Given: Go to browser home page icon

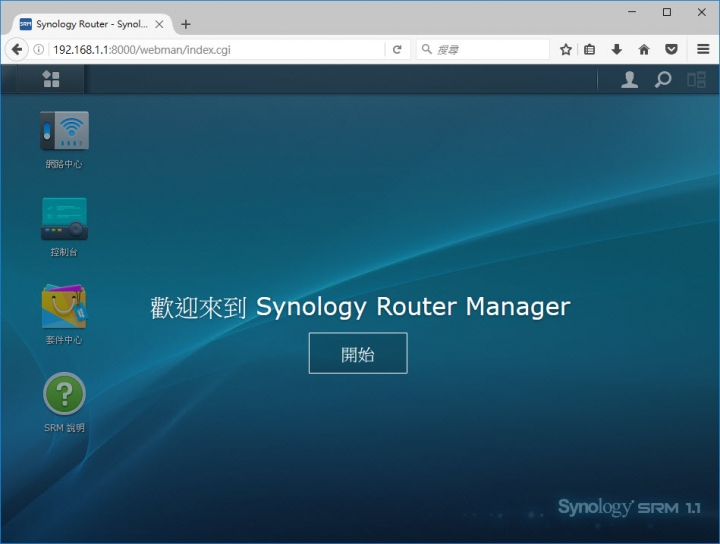Looking at the screenshot, I should point(644,49).
